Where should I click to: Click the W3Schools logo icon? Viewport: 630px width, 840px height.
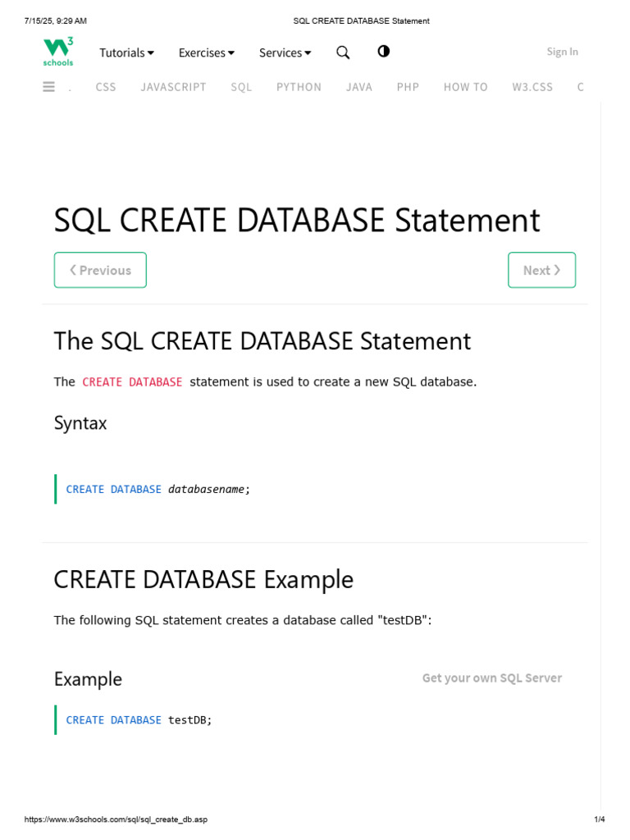[x=58, y=51]
